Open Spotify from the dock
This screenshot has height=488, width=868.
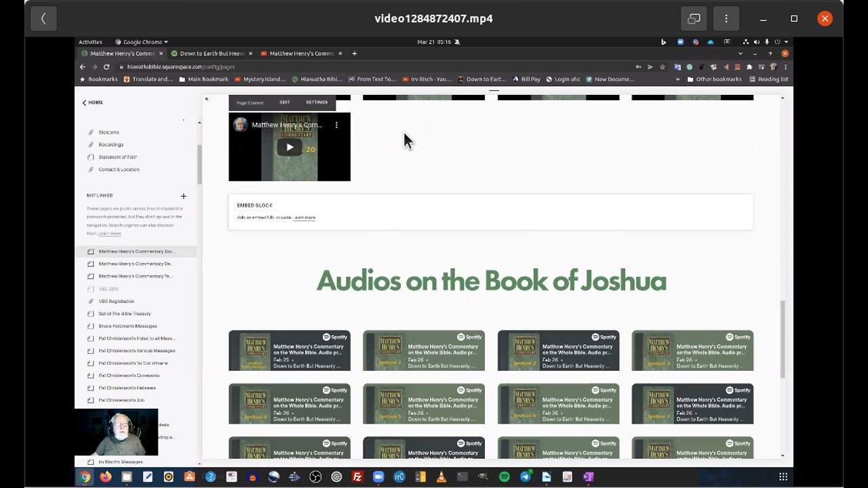point(505,477)
